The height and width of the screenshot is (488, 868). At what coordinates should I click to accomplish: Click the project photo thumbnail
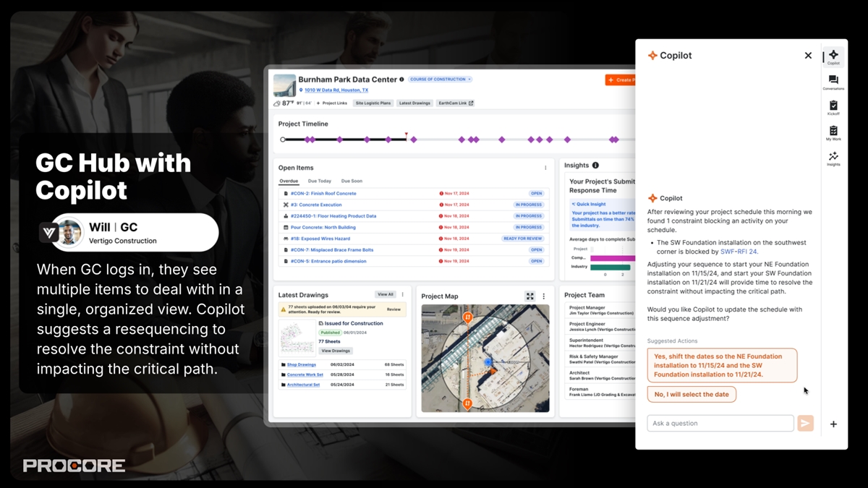pos(284,85)
